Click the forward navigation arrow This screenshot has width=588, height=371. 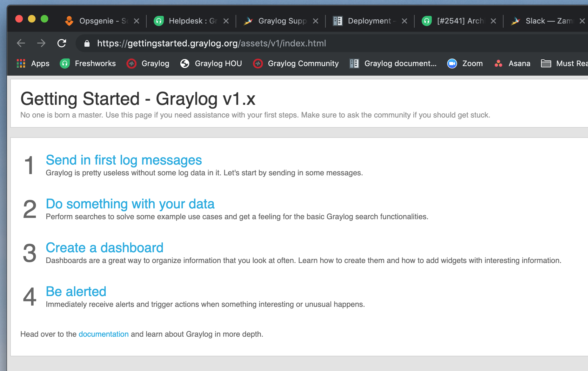[42, 43]
